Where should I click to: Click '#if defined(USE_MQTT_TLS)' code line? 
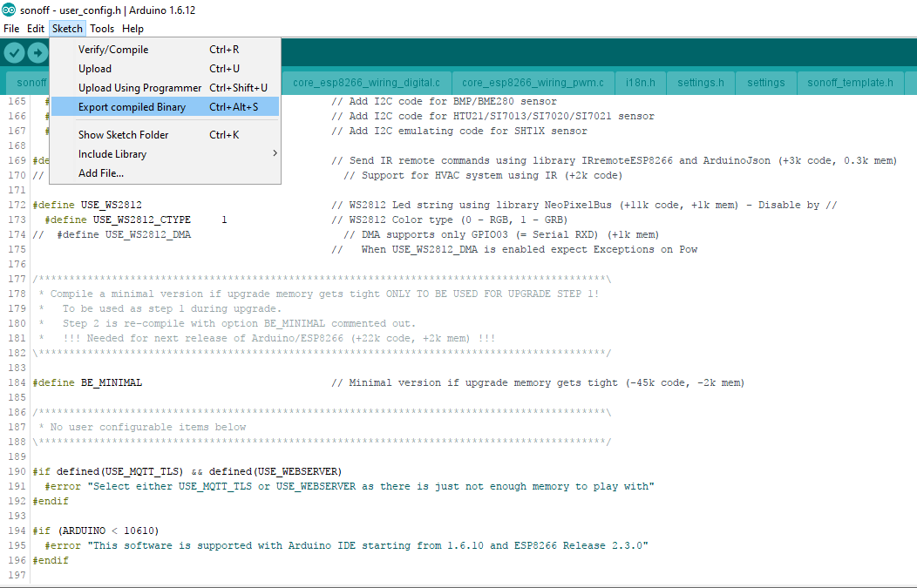click(x=187, y=471)
